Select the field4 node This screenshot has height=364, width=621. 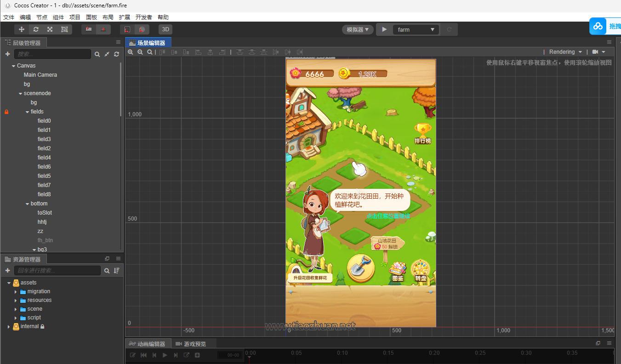pos(44,158)
